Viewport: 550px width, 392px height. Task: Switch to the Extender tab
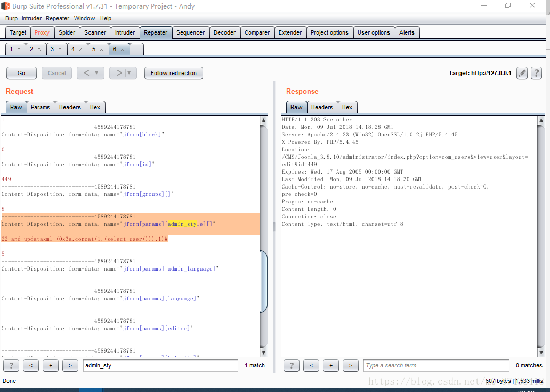click(290, 32)
